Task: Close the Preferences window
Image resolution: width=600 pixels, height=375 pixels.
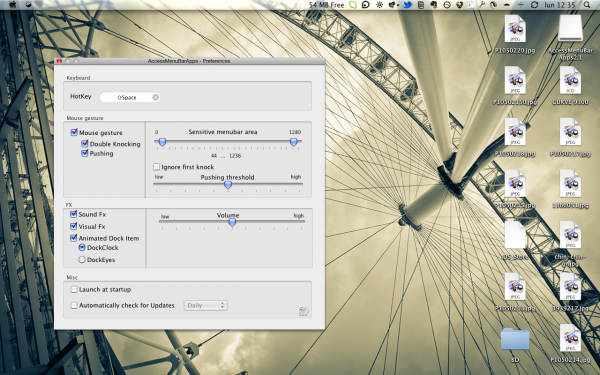Action: click(x=59, y=61)
